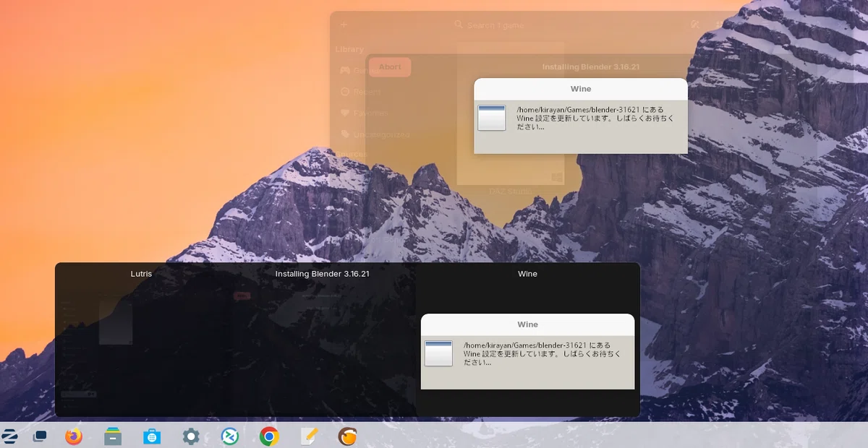Select Recent in Lutris library sidebar

367,92
